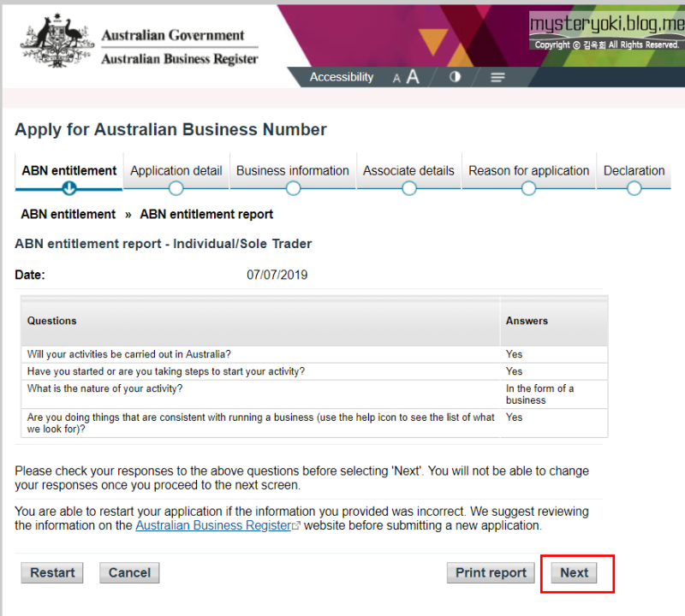Open the Application detail tab
Image resolution: width=685 pixels, height=616 pixels.
(176, 171)
